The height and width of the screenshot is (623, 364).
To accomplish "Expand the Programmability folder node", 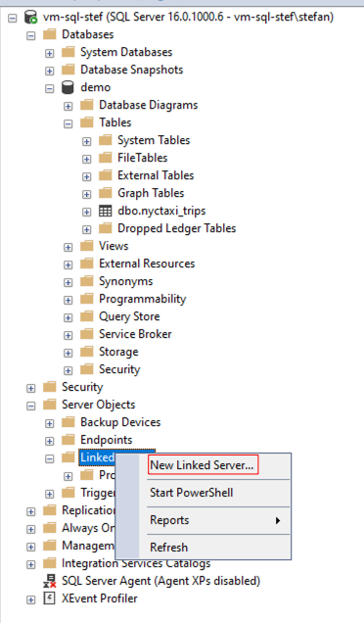I will [68, 300].
